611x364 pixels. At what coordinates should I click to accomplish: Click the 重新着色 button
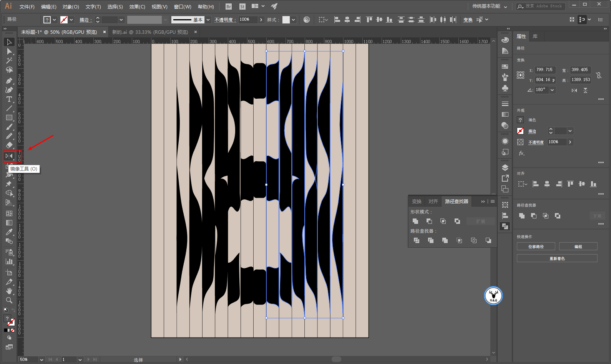557,258
